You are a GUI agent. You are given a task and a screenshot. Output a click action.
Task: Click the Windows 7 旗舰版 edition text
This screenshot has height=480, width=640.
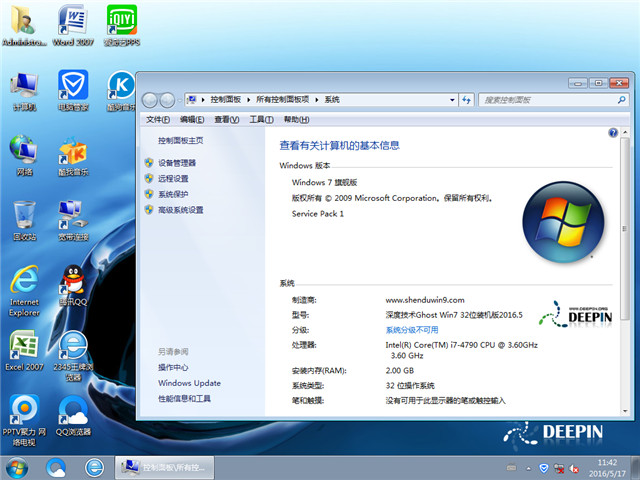tap(324, 182)
